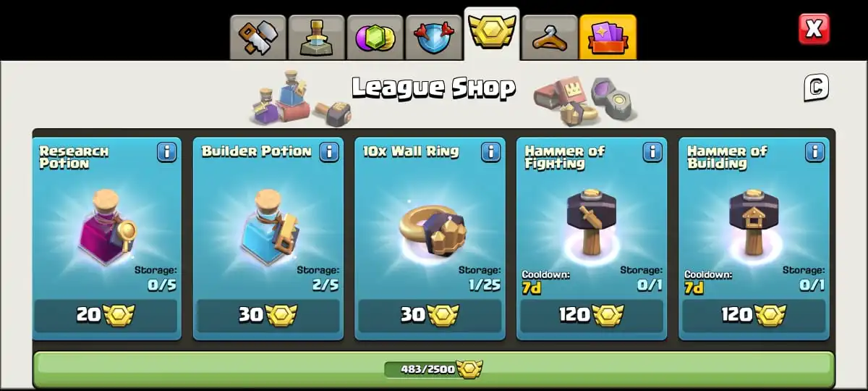Viewport: 868px width, 391px height.
Task: Select the shield with swords tab
Action: pos(433,37)
